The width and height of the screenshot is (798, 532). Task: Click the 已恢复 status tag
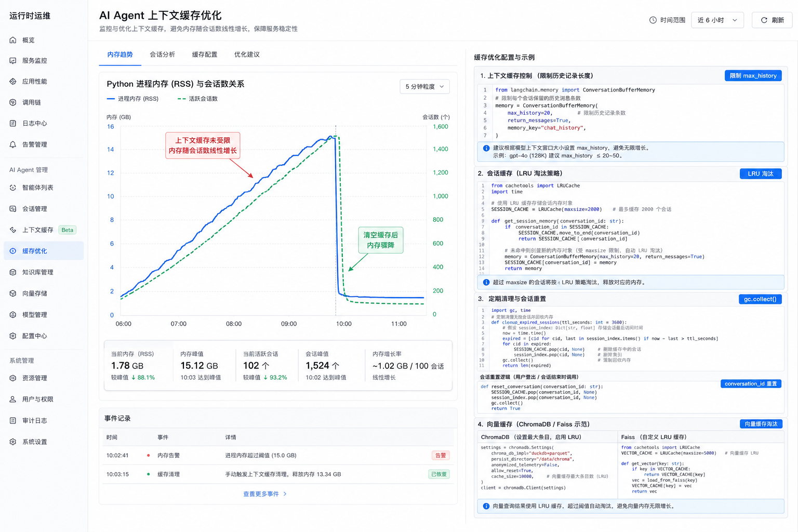click(x=439, y=474)
